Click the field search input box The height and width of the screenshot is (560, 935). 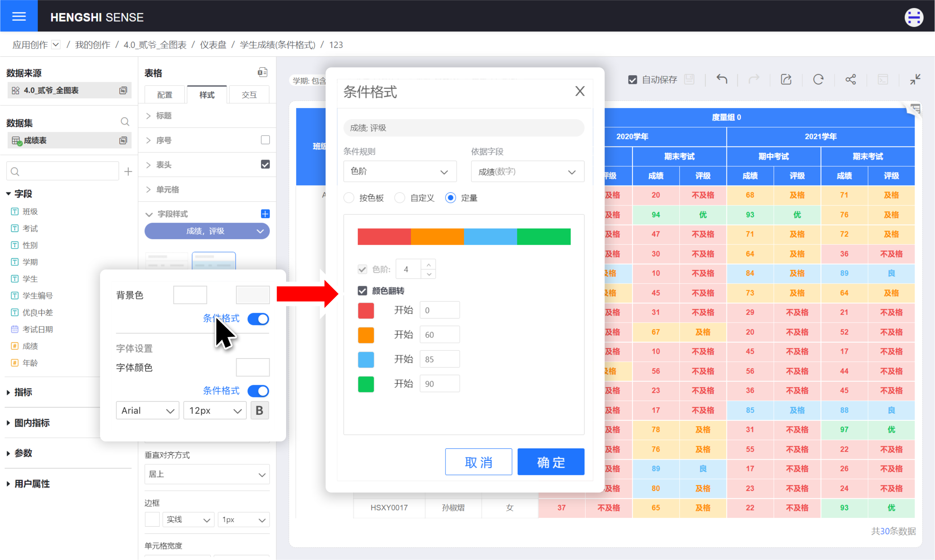click(x=63, y=172)
